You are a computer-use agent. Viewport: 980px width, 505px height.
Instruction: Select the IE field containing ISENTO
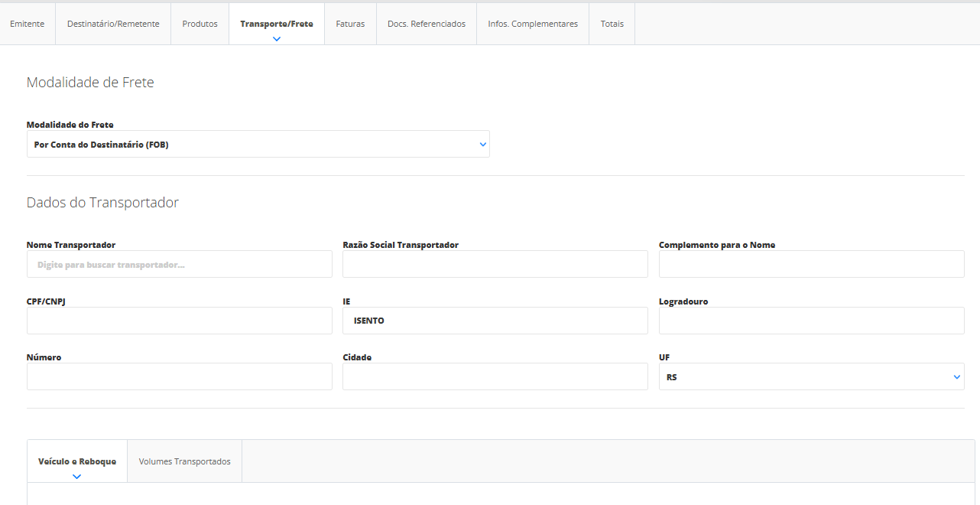495,321
